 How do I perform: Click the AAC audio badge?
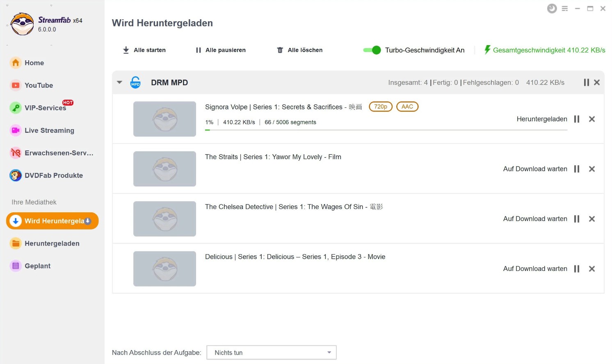[x=407, y=107]
